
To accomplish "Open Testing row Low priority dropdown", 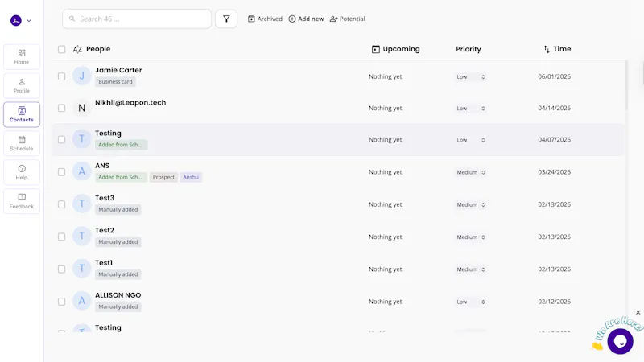I will click(471, 140).
